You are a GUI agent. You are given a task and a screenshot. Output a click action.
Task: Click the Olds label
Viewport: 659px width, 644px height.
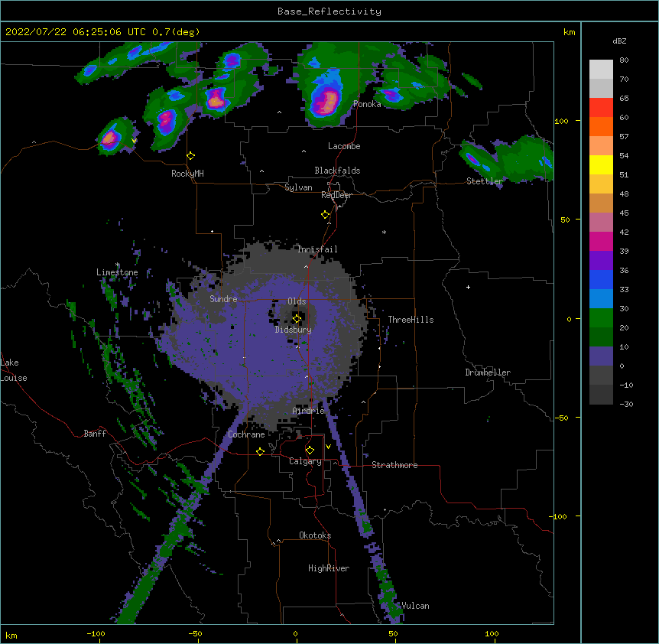pyautogui.click(x=297, y=301)
